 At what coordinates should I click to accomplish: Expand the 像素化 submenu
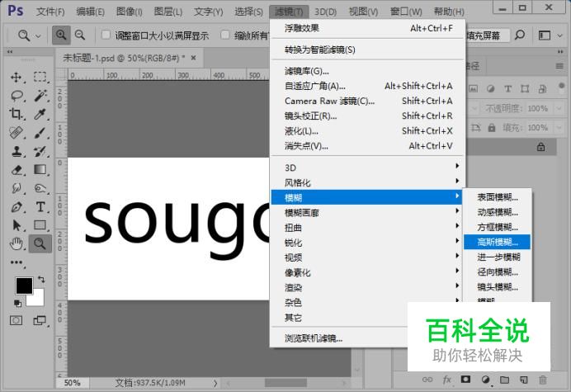(x=367, y=272)
